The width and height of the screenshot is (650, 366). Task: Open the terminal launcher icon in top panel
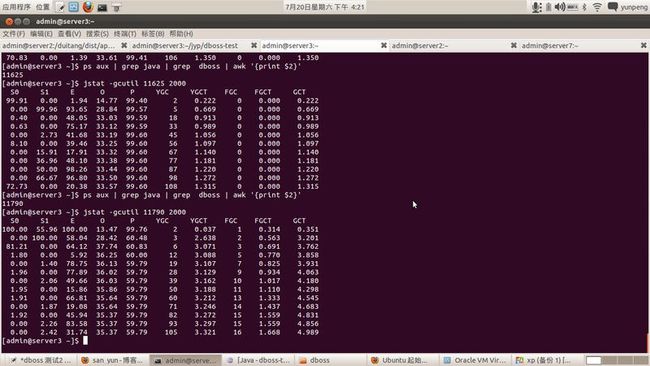pos(102,7)
